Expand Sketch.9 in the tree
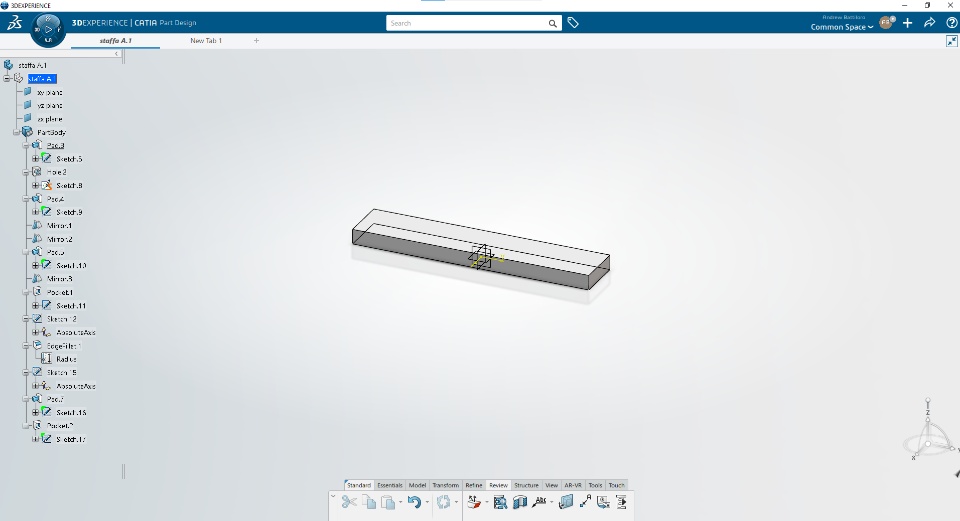960x521 pixels. [x=36, y=212]
